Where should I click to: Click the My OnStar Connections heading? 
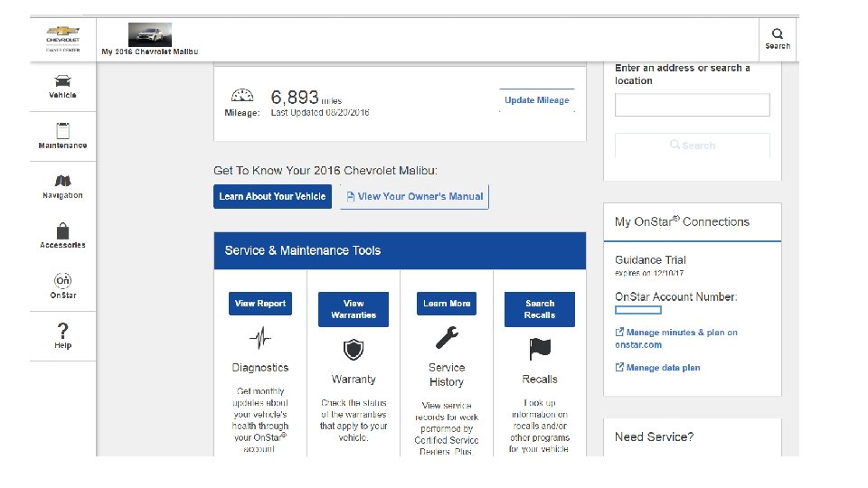[x=682, y=222]
